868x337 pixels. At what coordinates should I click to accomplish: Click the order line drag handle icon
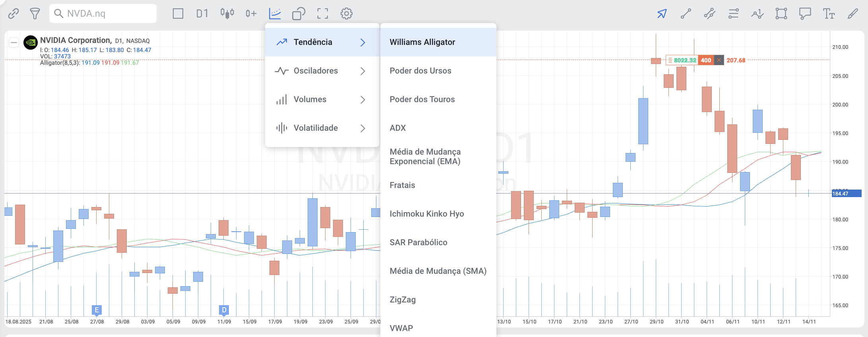[x=670, y=60]
